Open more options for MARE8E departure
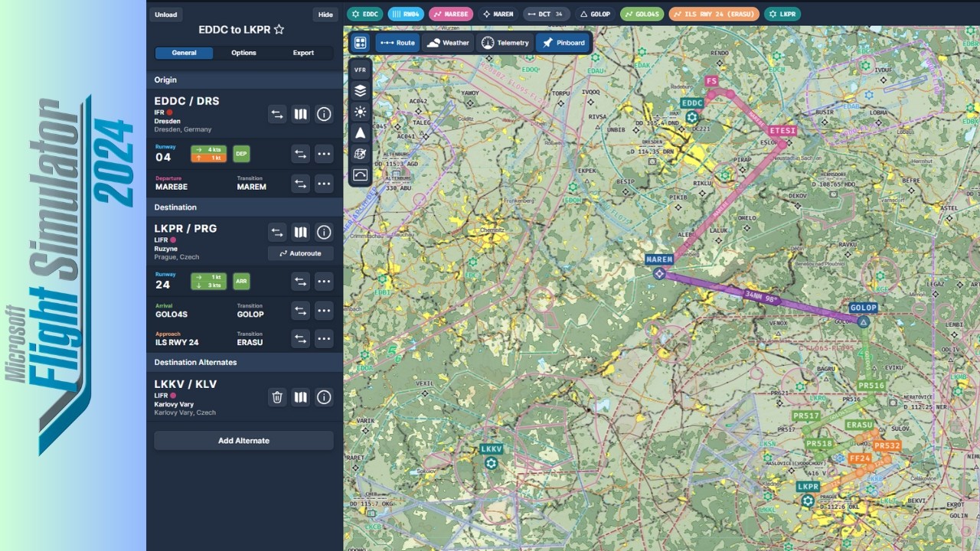Viewport: 980px width, 551px height. tap(324, 184)
